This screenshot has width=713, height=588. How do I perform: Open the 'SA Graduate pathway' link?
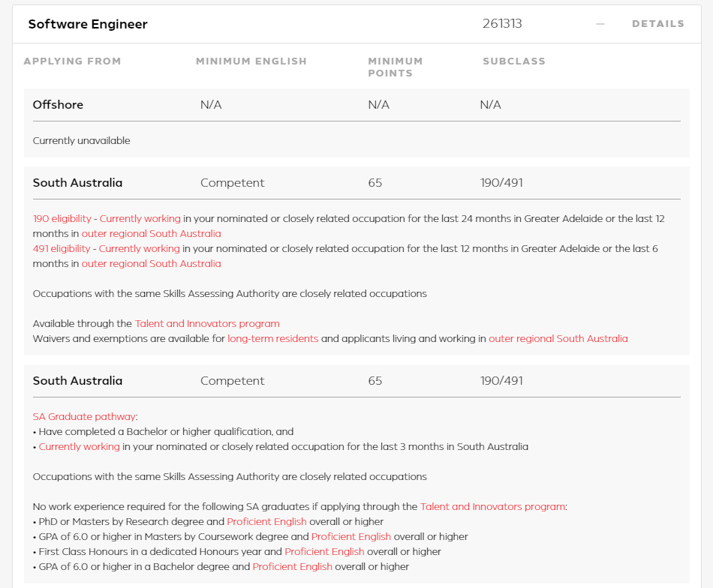84,417
